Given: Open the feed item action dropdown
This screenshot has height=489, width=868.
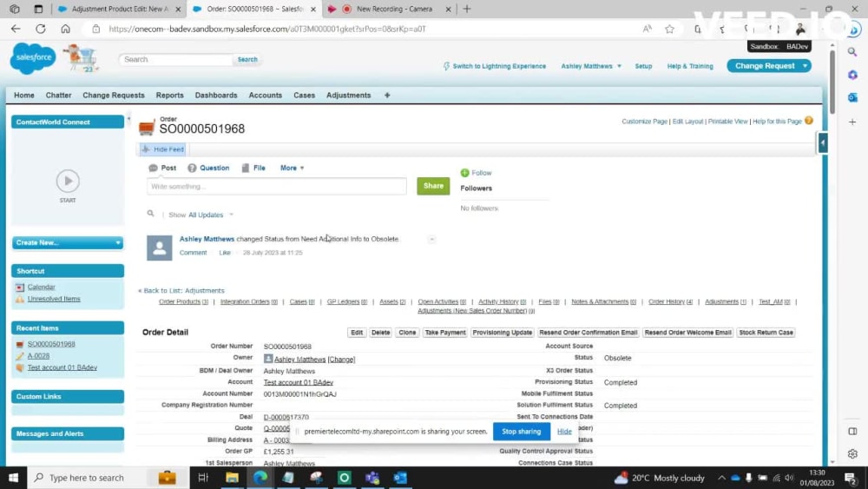Looking at the screenshot, I should pos(431,239).
